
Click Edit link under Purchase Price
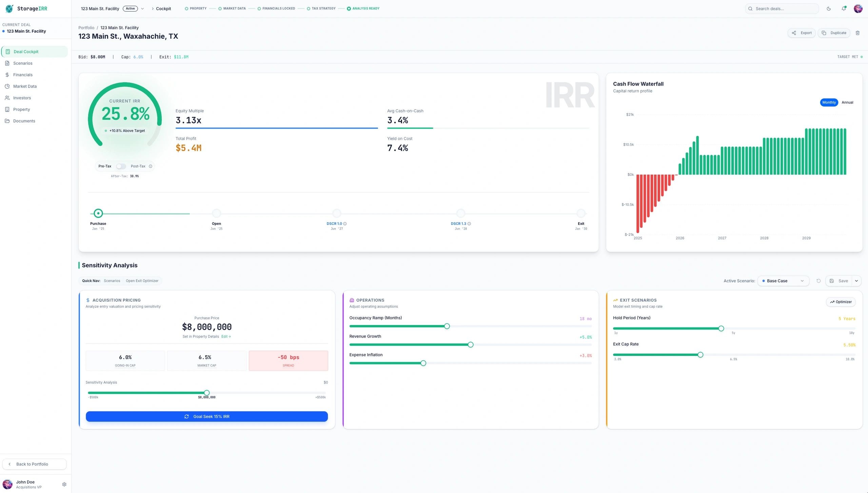226,337
